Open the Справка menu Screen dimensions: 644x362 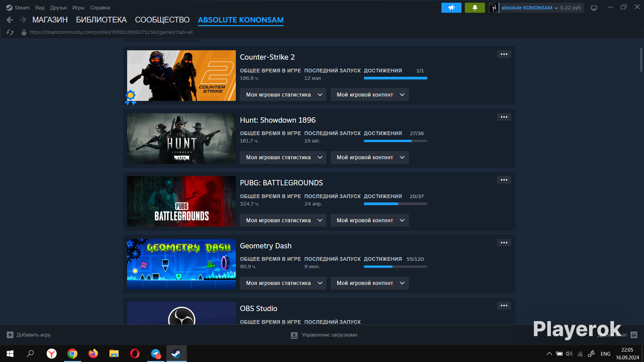(100, 8)
